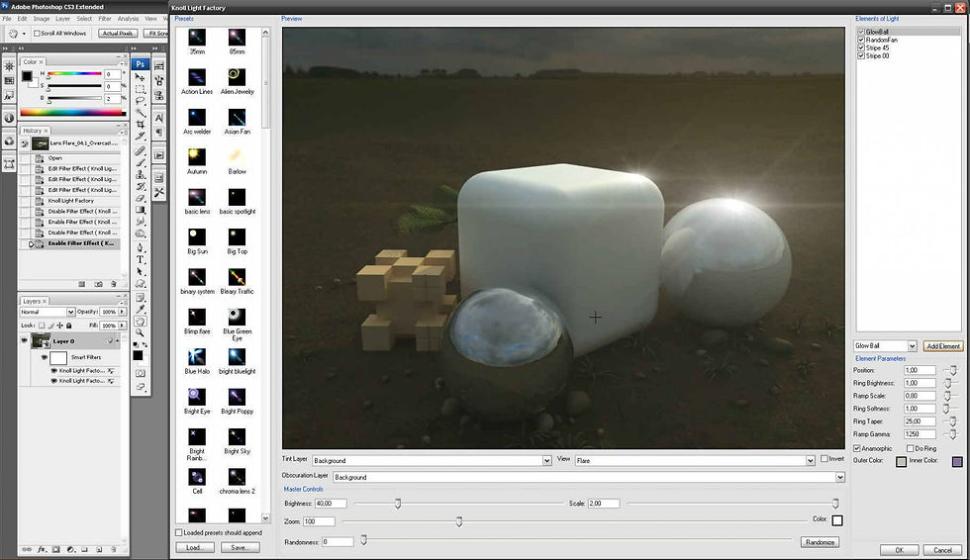Choose the Blue Halo preset thumbnail
The width and height of the screenshot is (970, 560).
[197, 356]
